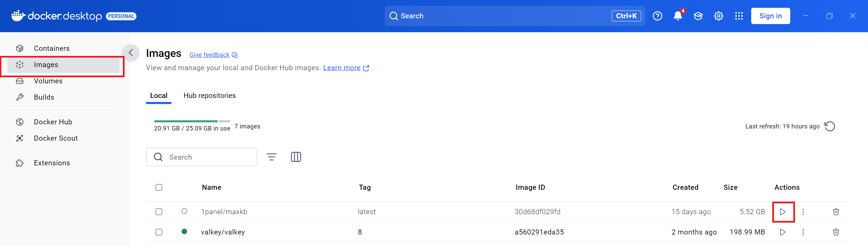The image size is (868, 246).
Task: Switch to the Local tab
Action: 159,96
